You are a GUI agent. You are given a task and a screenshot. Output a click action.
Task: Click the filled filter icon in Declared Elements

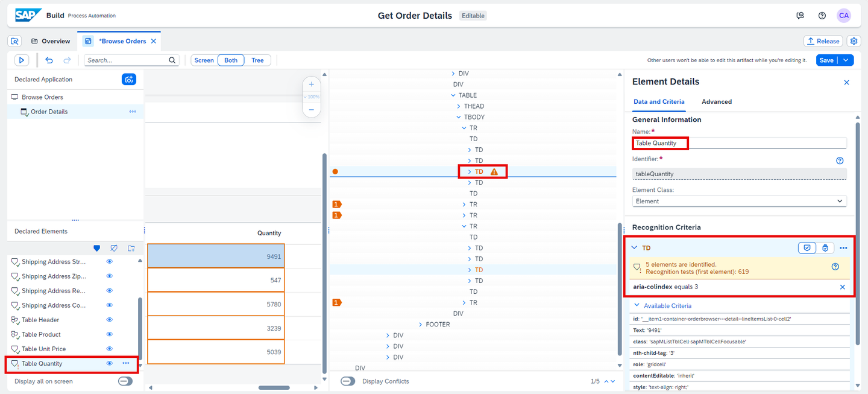(96, 248)
